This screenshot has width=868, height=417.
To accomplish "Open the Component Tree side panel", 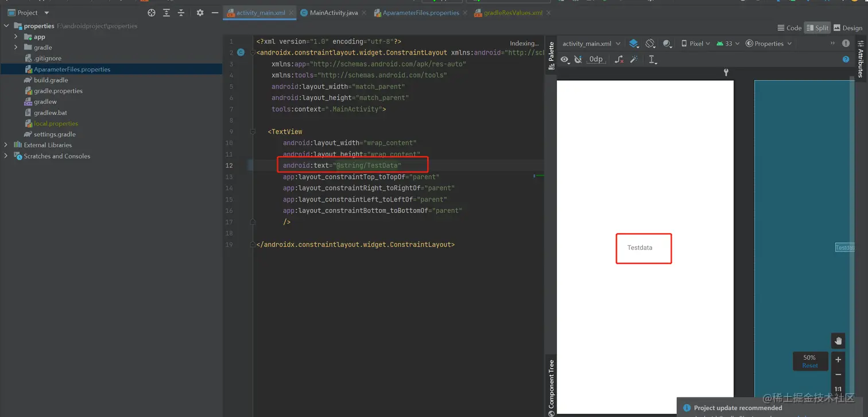I will [551, 387].
